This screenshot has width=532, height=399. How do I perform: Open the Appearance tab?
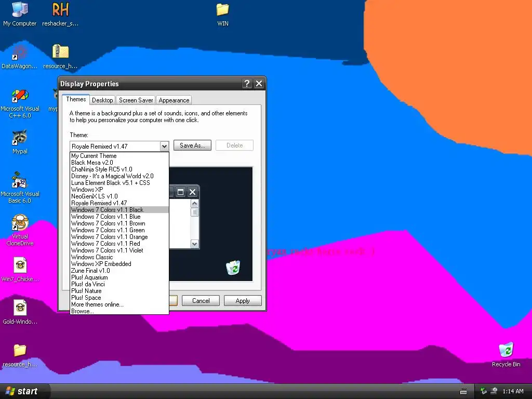click(174, 100)
